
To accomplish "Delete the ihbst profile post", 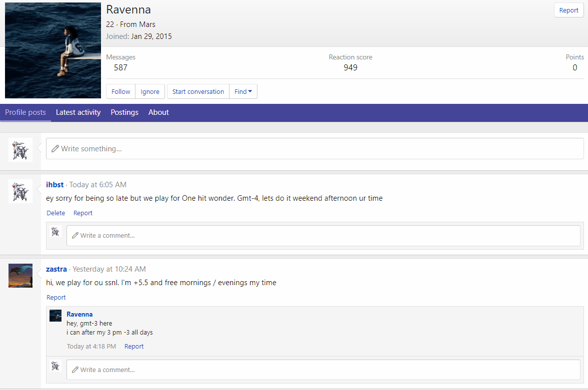I will click(x=56, y=213).
